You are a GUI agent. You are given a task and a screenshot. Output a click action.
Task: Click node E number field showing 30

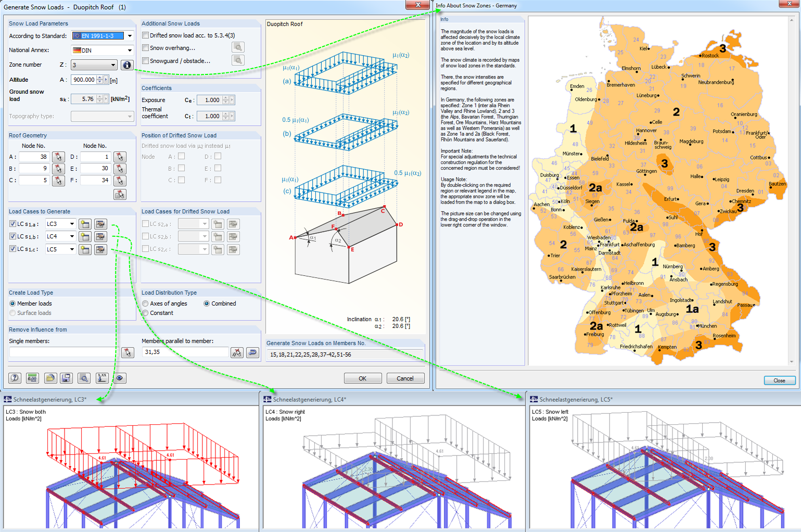tap(96, 169)
